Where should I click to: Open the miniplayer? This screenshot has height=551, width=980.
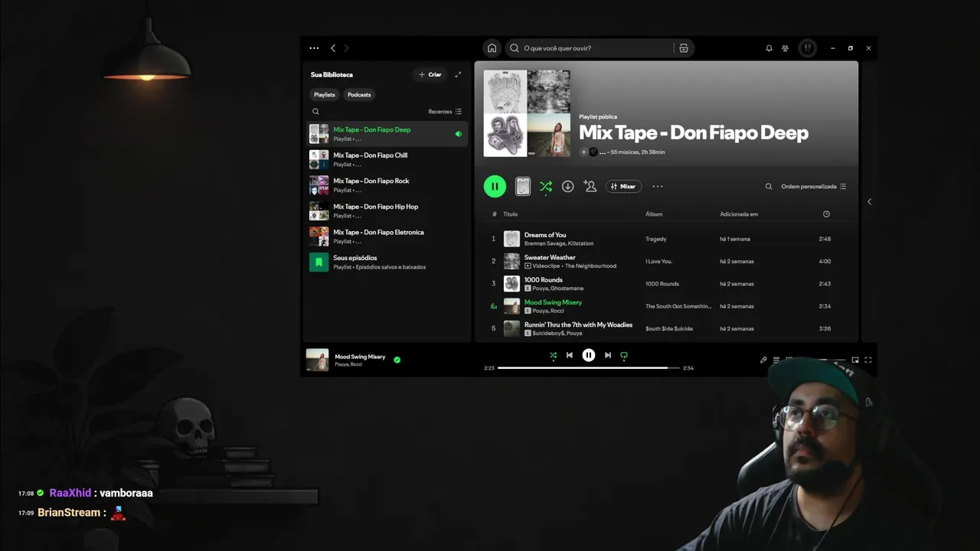(855, 360)
